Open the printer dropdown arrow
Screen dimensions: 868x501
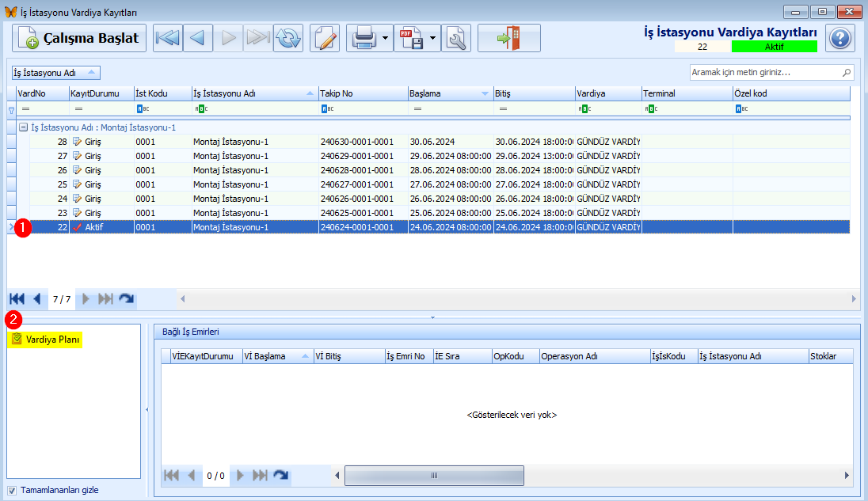pyautogui.click(x=385, y=38)
